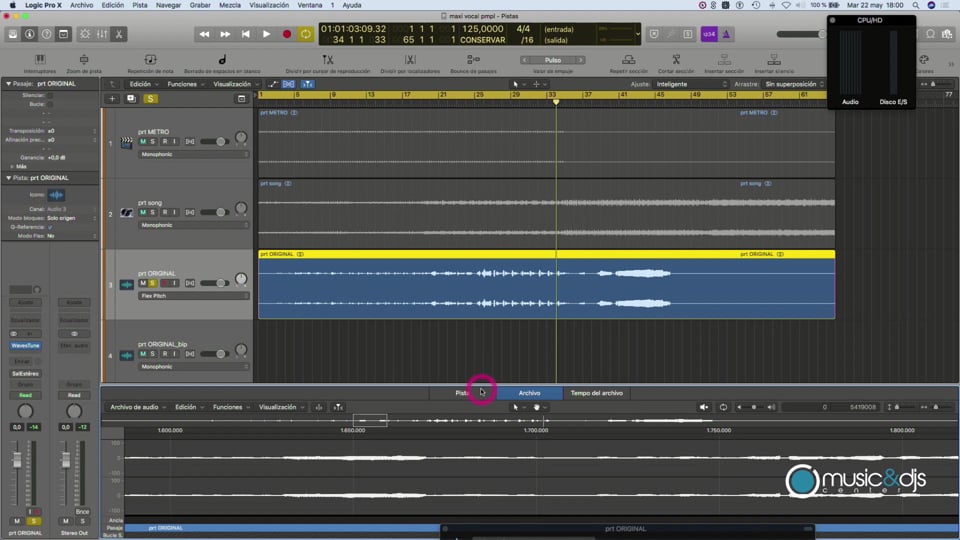Adjust prt ORIGINAL channel strip fader
This screenshot has width=960, height=540.
[x=17, y=460]
